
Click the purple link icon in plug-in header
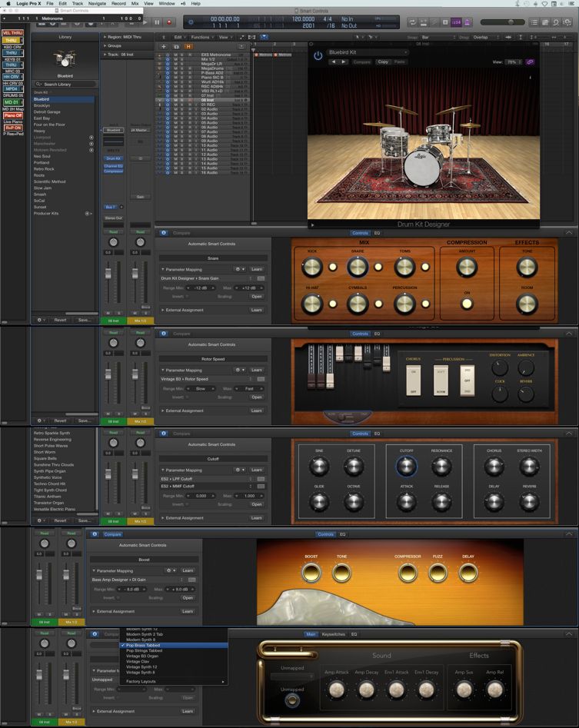[x=530, y=61]
